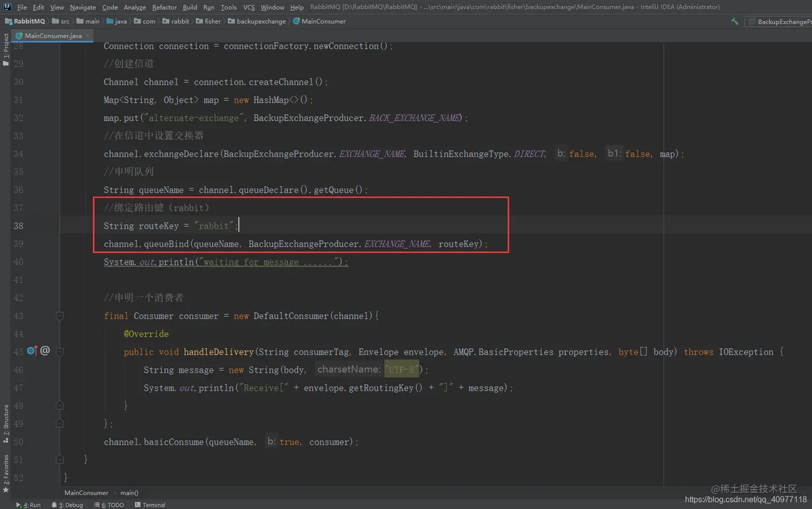812x509 pixels.
Task: Click the MainConsumer class breadcrumb in navigation bar
Action: point(319,21)
